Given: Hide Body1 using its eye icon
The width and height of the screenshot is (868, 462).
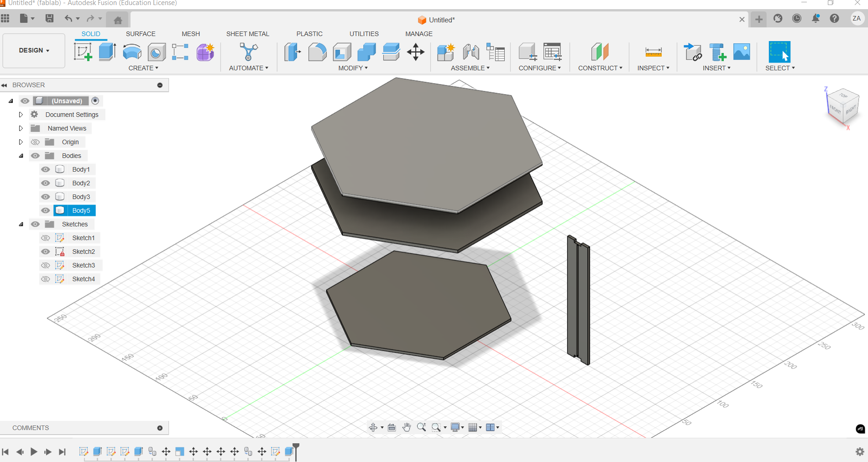Looking at the screenshot, I should tap(46, 169).
